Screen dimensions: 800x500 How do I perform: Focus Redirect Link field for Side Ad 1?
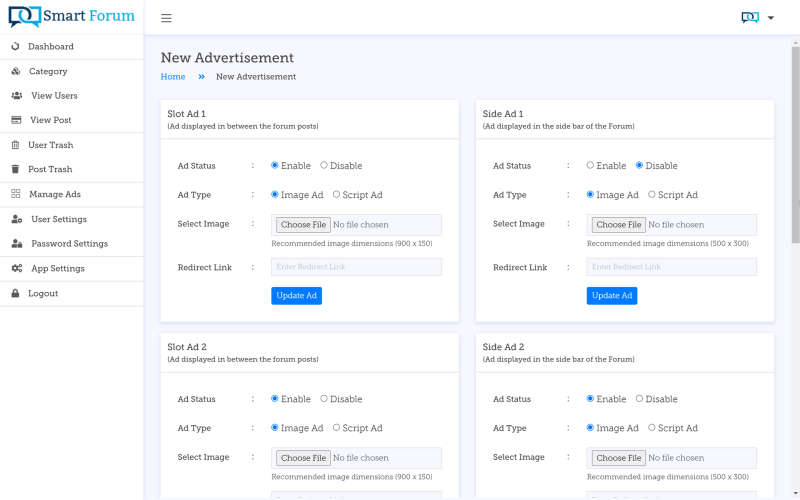click(x=671, y=267)
